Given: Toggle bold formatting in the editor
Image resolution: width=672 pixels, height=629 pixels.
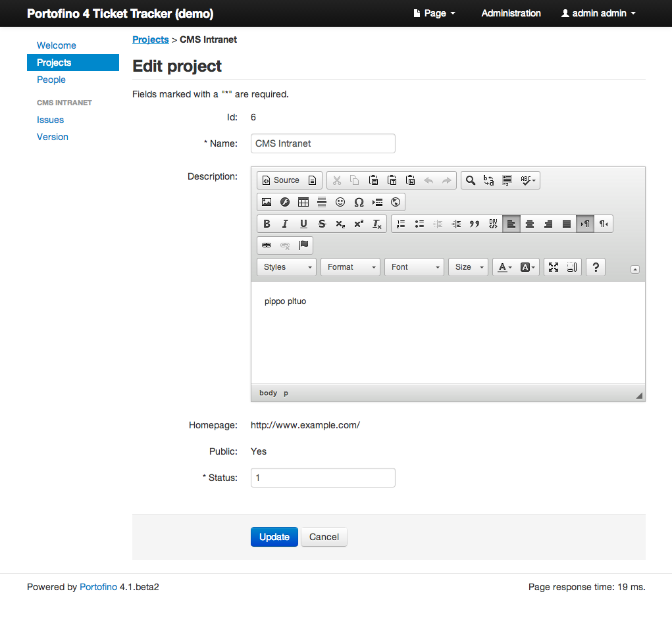Looking at the screenshot, I should (x=267, y=224).
